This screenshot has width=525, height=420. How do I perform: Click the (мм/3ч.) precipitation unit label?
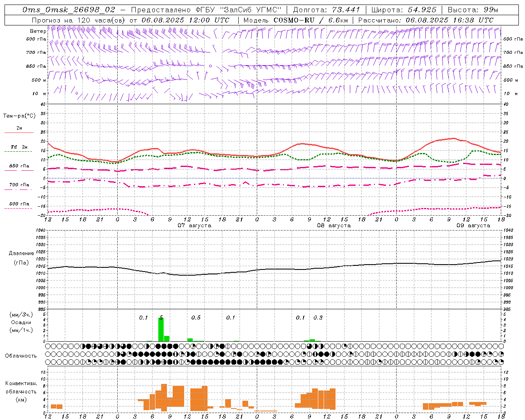(21, 315)
